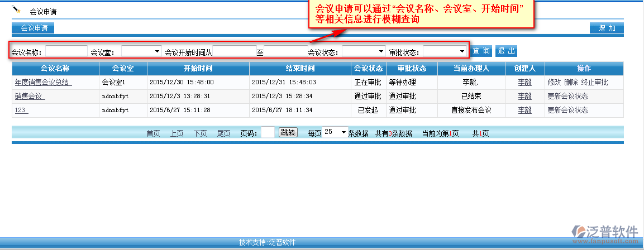
Task: Select the 会议申请 tab
Action: (x=34, y=28)
